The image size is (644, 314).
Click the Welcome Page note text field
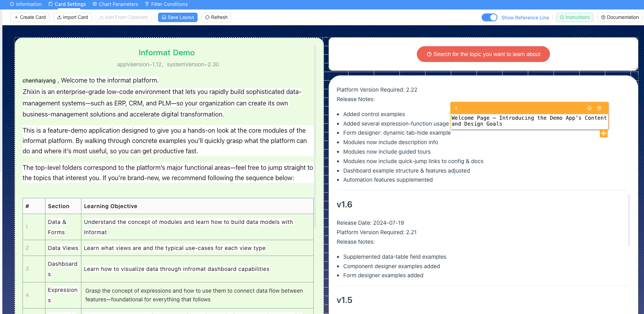click(x=529, y=121)
